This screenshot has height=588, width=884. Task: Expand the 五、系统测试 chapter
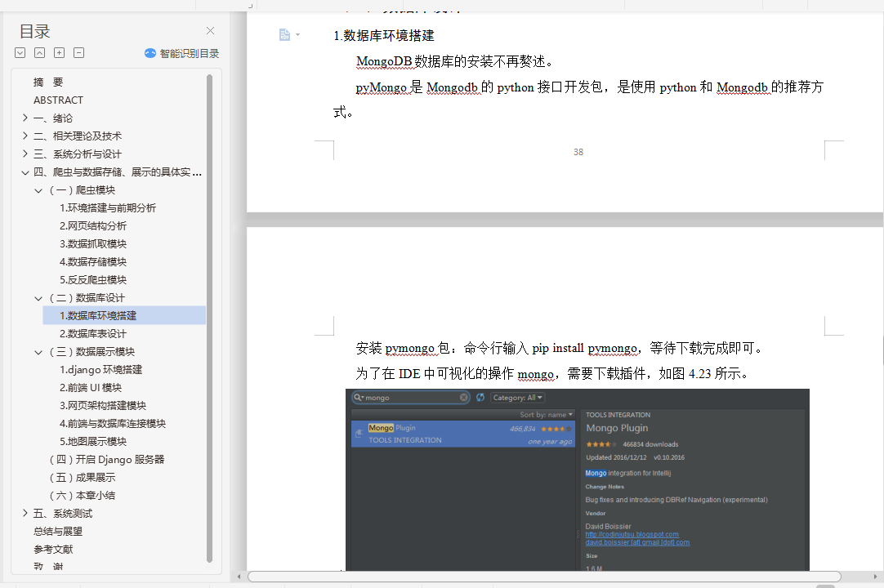click(x=25, y=513)
